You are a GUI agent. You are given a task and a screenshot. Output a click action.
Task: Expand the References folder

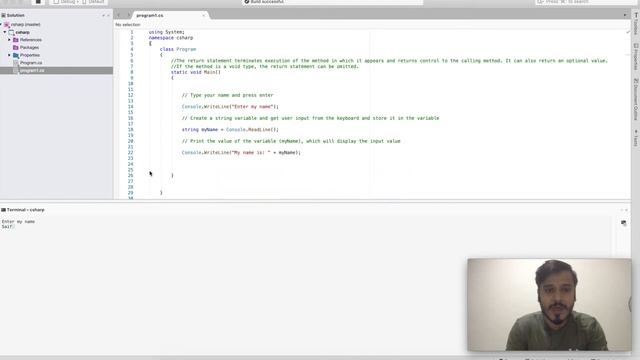9,40
